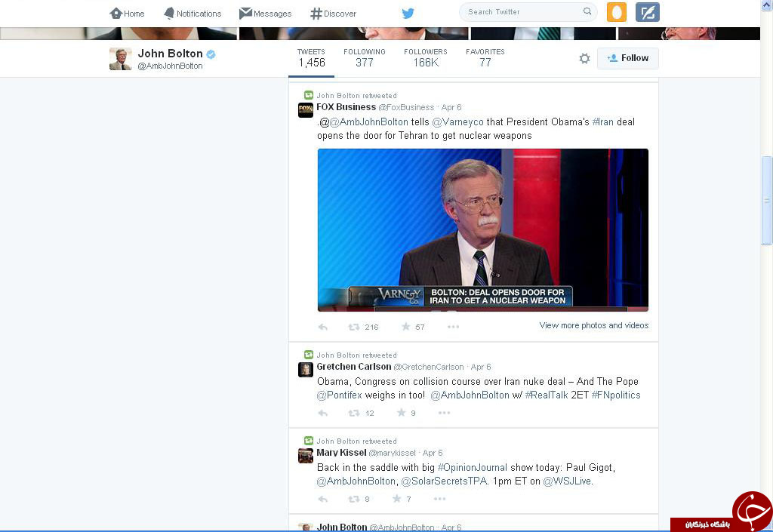Click the Gretchen Carlson avatar
773x532 pixels.
click(x=306, y=370)
